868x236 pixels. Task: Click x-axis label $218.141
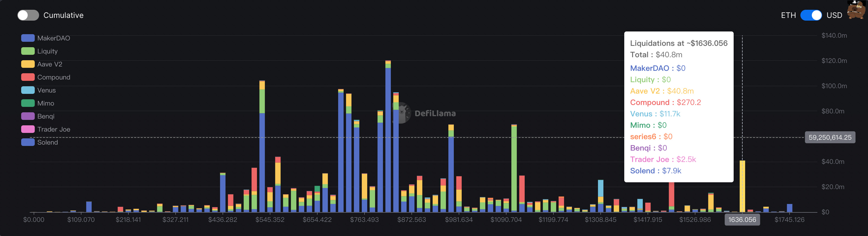pyautogui.click(x=128, y=219)
